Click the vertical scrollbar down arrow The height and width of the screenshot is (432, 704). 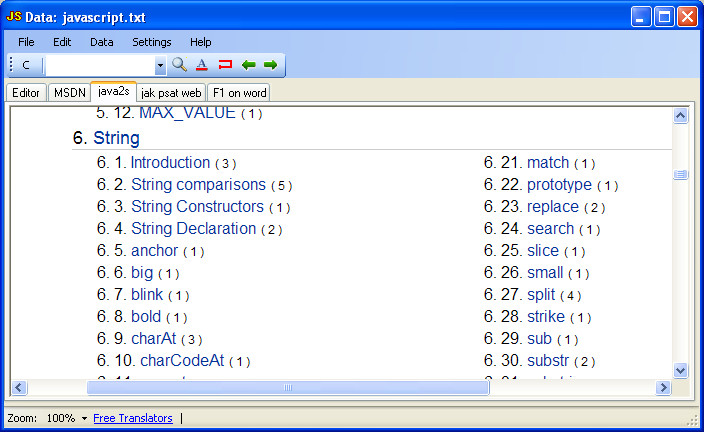tap(681, 370)
